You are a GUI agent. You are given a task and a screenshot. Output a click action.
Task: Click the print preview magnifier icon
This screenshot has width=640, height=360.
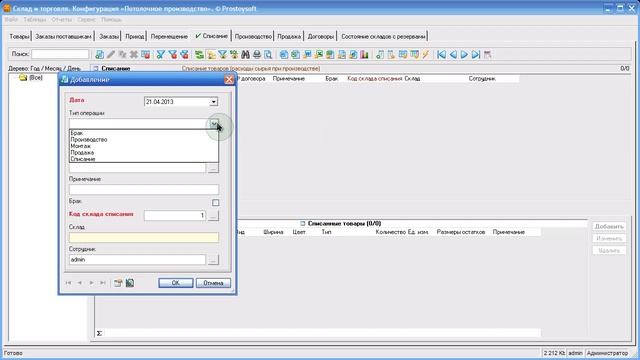268,54
